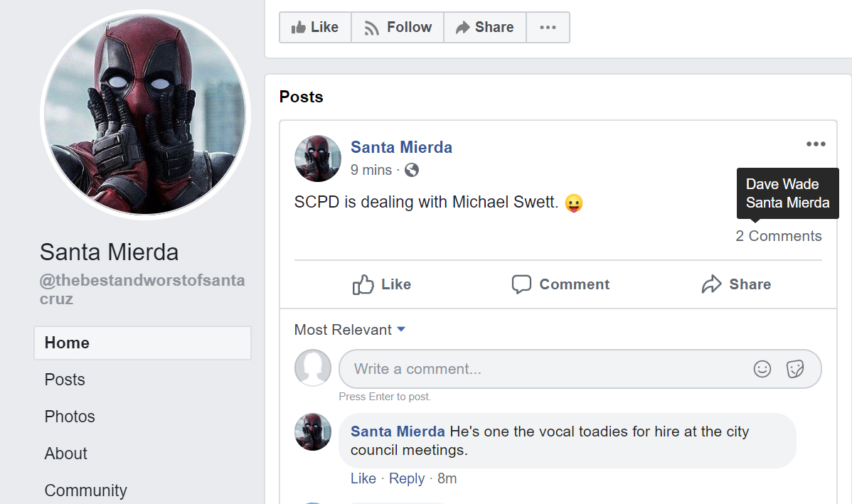The height and width of the screenshot is (504, 852).
Task: Like the Santa Mierda page
Action: [315, 27]
